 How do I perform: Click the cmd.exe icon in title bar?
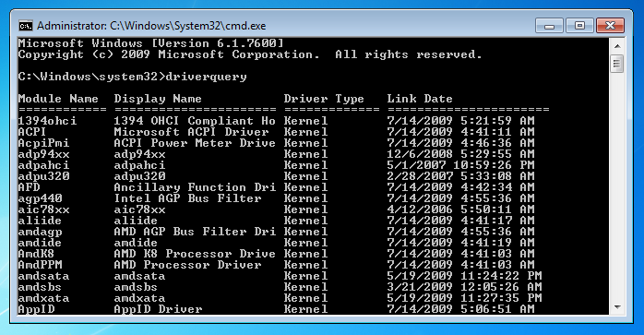tap(26, 26)
